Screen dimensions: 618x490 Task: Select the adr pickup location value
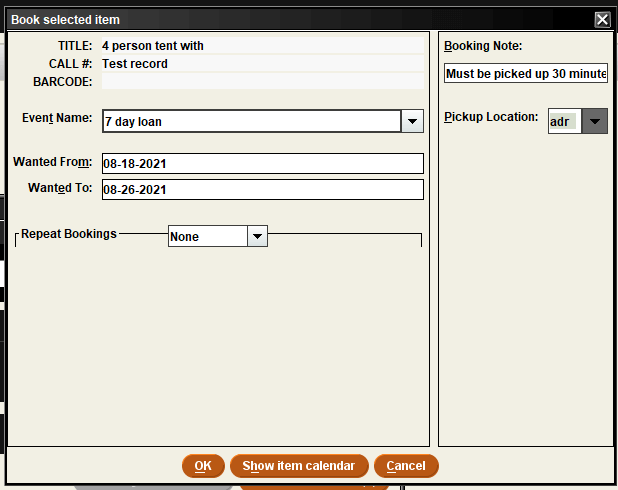(x=564, y=121)
